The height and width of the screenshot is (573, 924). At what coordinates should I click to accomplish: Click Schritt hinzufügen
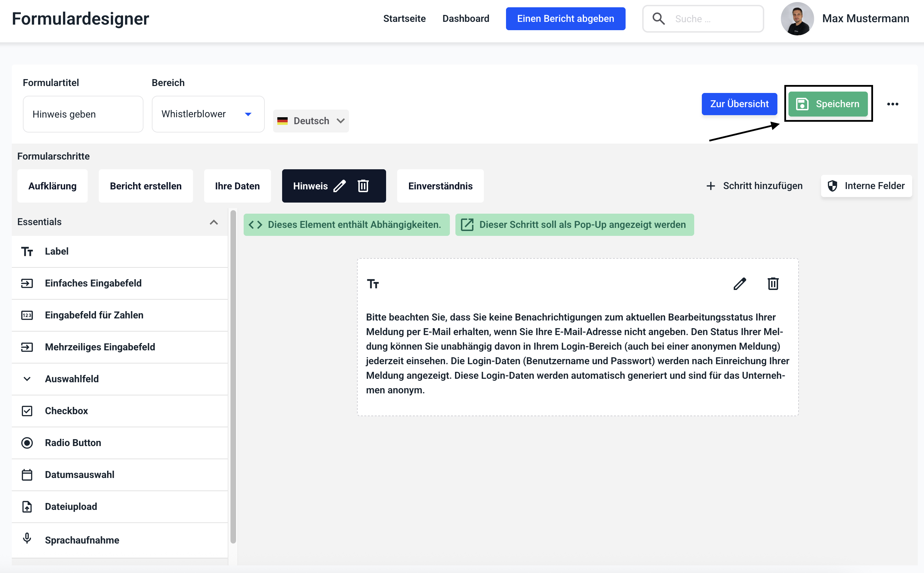point(755,186)
